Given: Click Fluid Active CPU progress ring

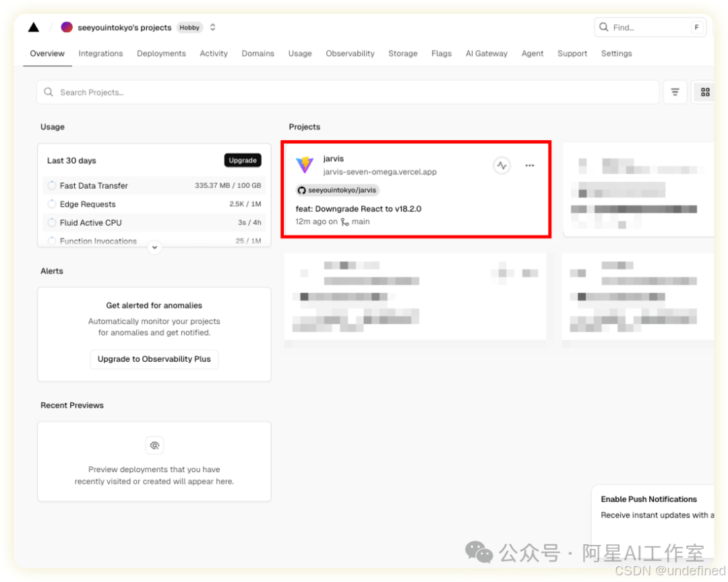Looking at the screenshot, I should pos(51,223).
